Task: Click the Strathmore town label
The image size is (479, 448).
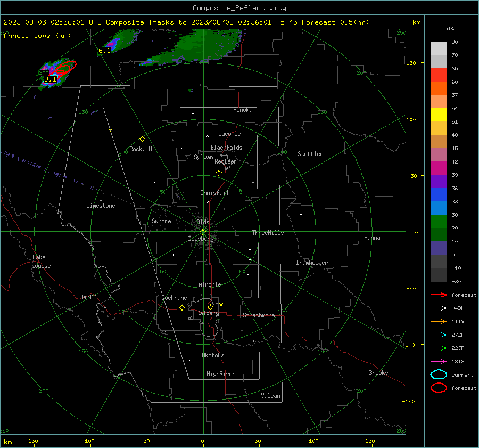Action: tap(259, 315)
